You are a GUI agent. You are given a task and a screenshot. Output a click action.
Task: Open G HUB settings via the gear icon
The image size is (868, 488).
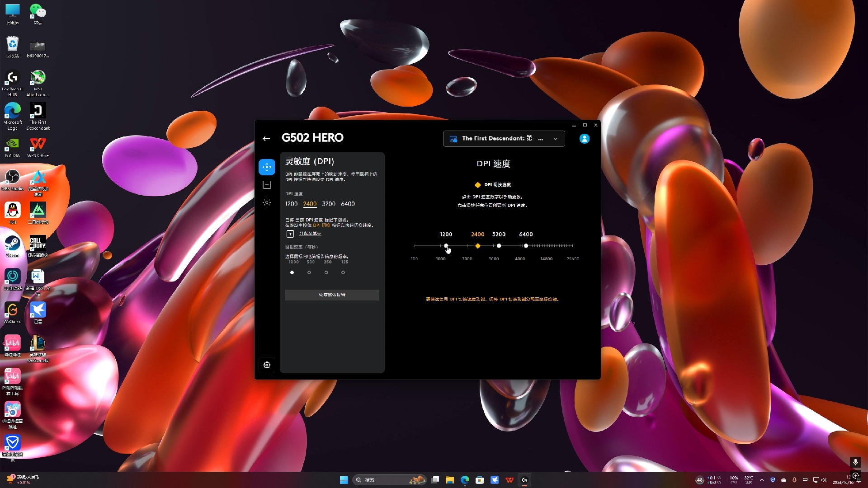267,365
